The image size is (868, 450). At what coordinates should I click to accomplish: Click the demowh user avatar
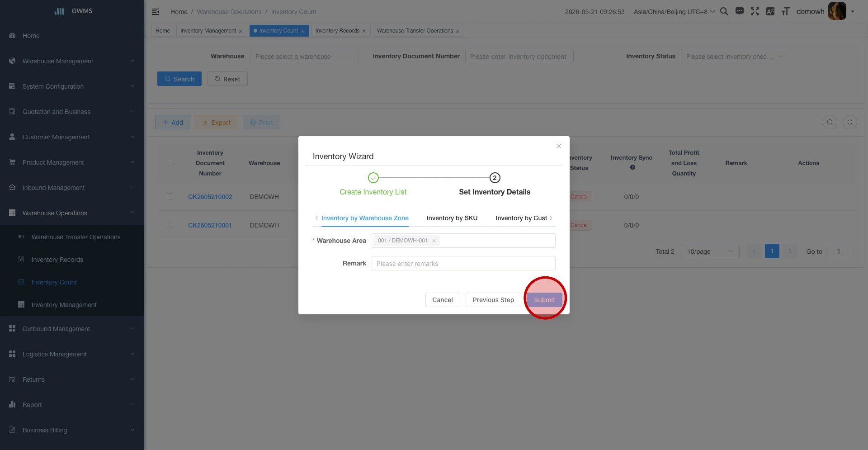837,11
